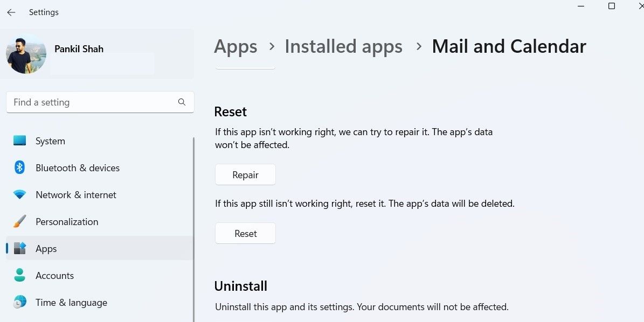Click the Network wifi icon
This screenshot has height=322, width=644.
tap(19, 195)
